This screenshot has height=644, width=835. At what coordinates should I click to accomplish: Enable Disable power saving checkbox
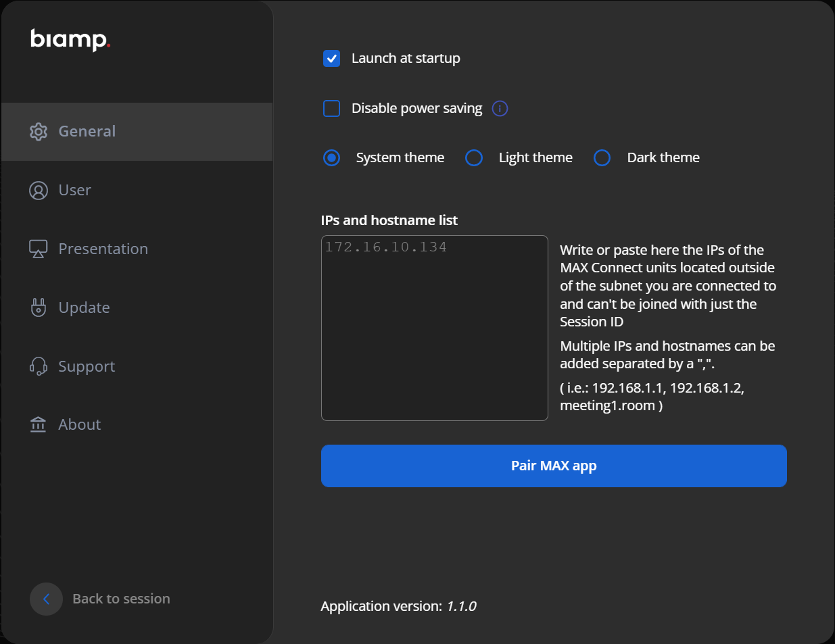click(x=331, y=109)
